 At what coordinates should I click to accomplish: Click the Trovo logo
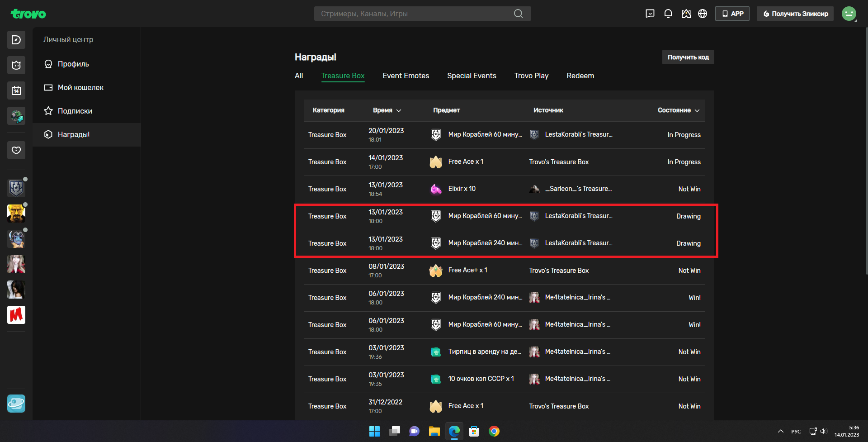[x=28, y=14]
